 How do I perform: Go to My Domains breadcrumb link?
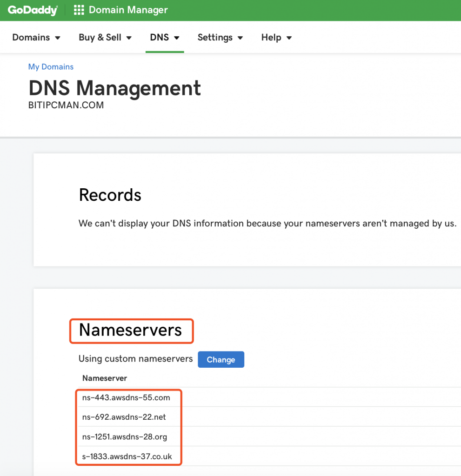(x=51, y=67)
